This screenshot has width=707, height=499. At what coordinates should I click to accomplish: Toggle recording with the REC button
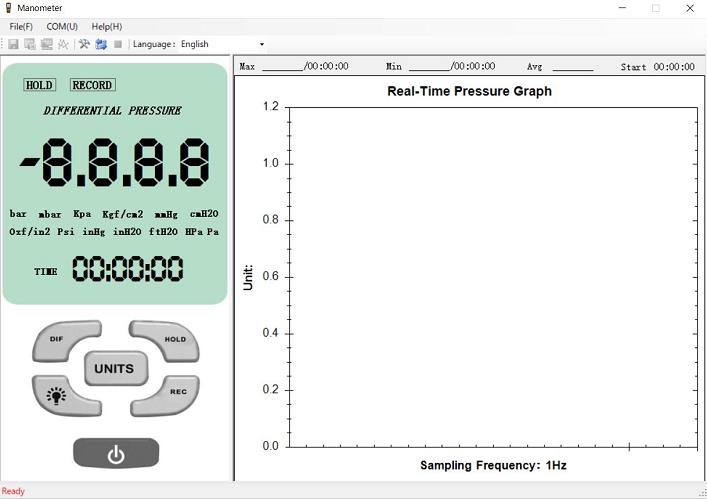pyautogui.click(x=172, y=394)
